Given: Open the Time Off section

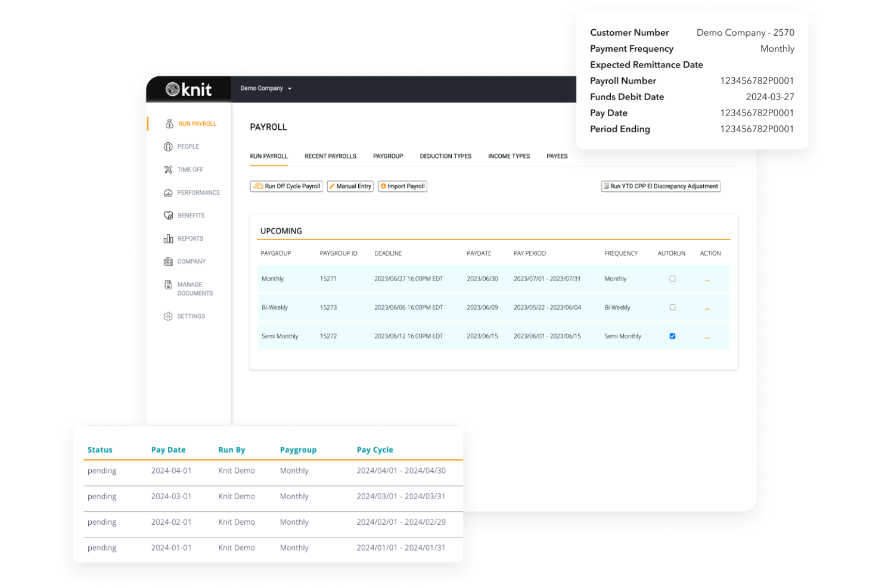Looking at the screenshot, I should point(190,169).
